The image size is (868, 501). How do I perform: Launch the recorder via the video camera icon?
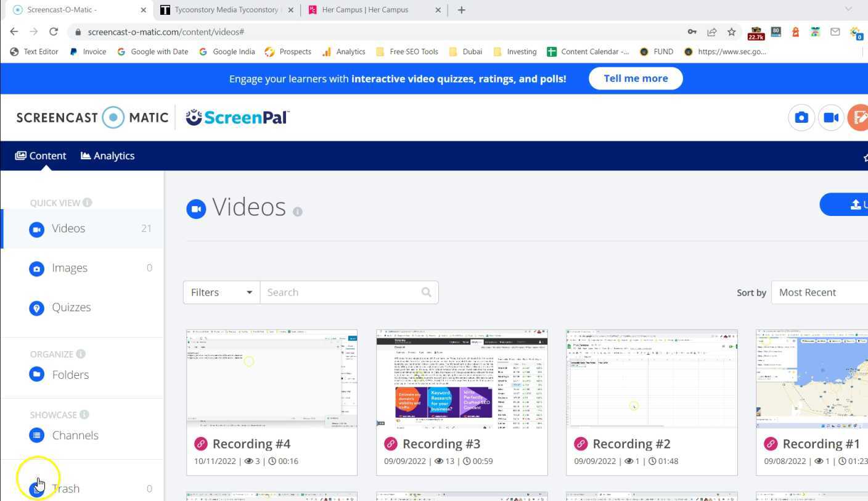pos(831,117)
